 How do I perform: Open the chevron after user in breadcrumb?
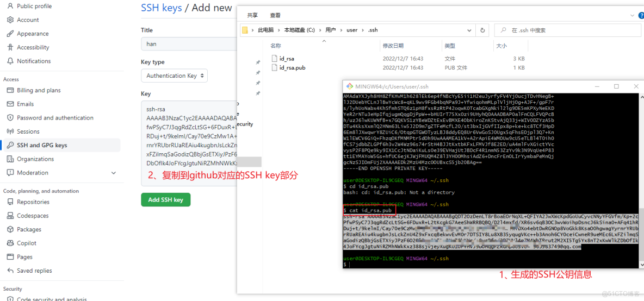[363, 30]
